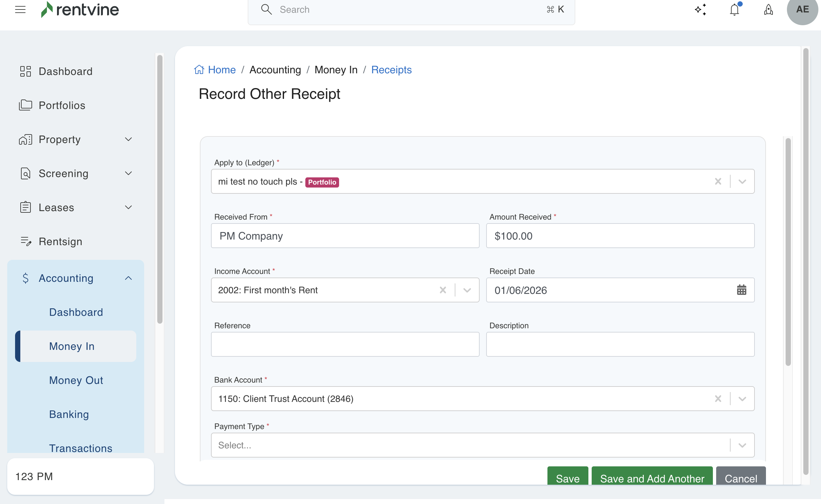Expand the Income Account dropdown arrow
This screenshot has width=821, height=504.
(467, 290)
